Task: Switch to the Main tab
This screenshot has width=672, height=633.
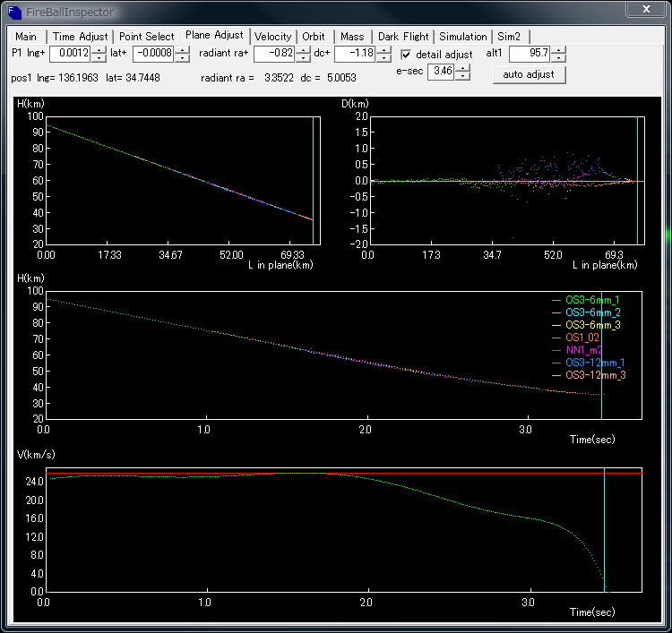Action: (x=27, y=37)
